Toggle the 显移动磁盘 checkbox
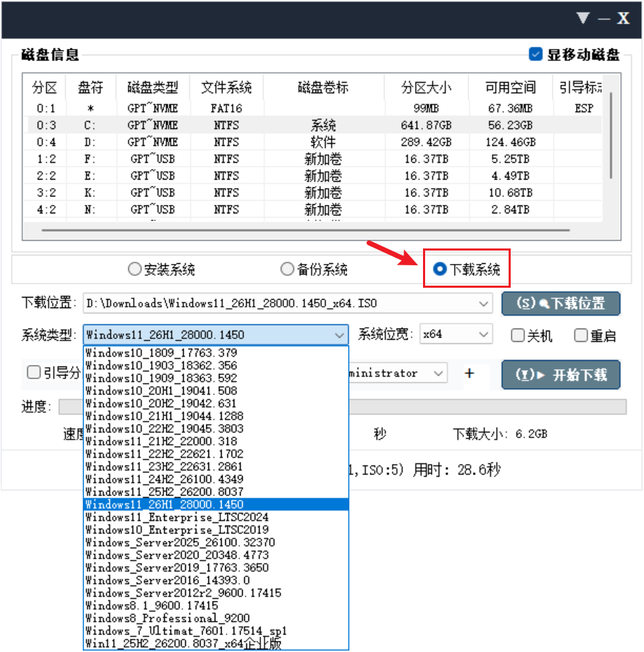The image size is (644, 652). click(535, 54)
